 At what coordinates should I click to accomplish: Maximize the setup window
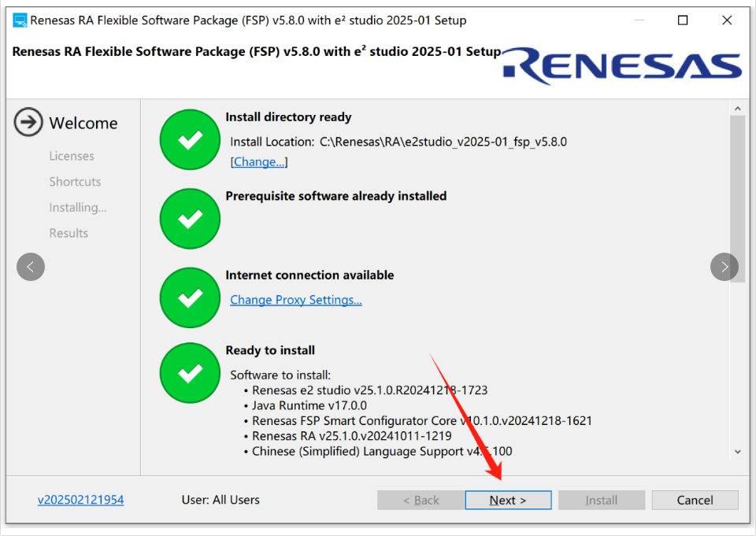coord(683,20)
